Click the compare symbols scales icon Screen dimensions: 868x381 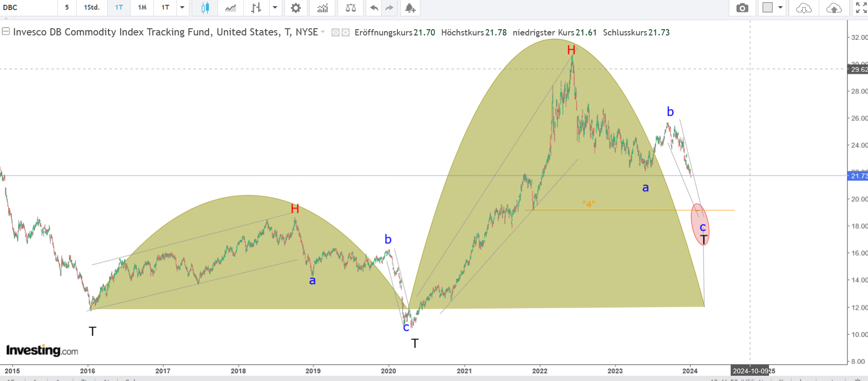tap(351, 8)
